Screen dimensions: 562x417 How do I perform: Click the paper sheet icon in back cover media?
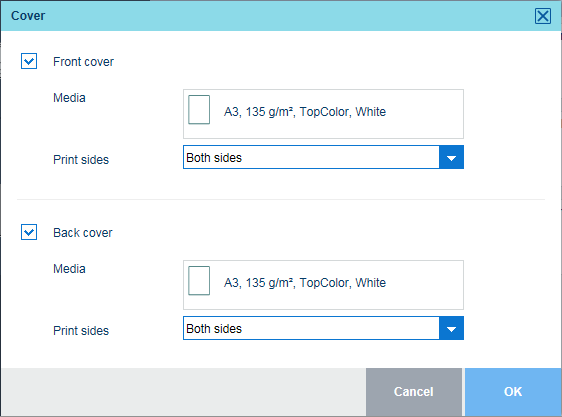(x=199, y=281)
